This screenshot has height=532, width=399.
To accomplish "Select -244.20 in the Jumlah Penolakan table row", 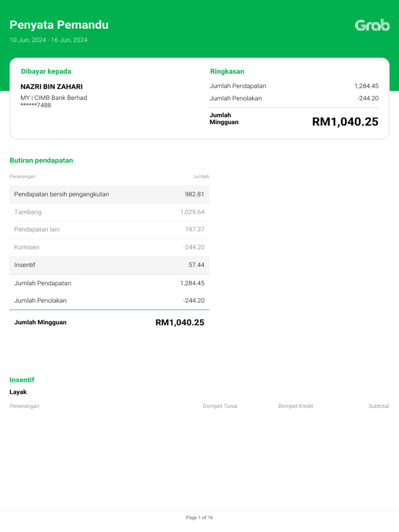I will tap(194, 300).
